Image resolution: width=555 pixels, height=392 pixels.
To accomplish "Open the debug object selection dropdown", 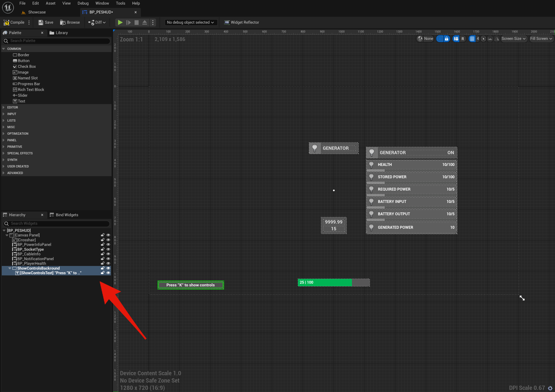I will (191, 23).
